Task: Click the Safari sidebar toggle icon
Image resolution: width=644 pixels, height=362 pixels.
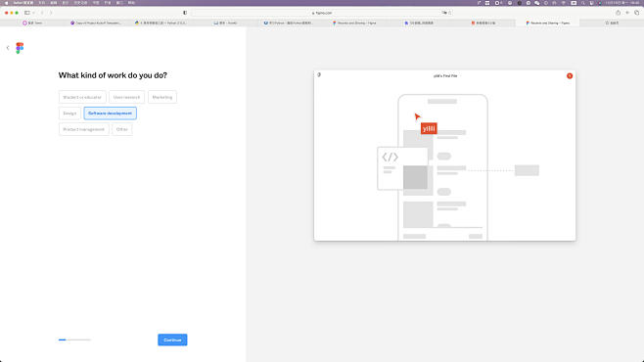Action: point(27,13)
